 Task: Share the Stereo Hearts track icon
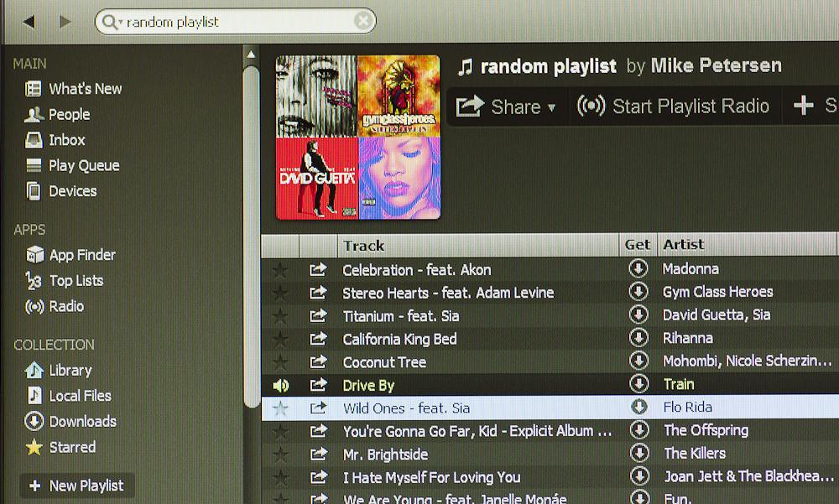pyautogui.click(x=318, y=293)
